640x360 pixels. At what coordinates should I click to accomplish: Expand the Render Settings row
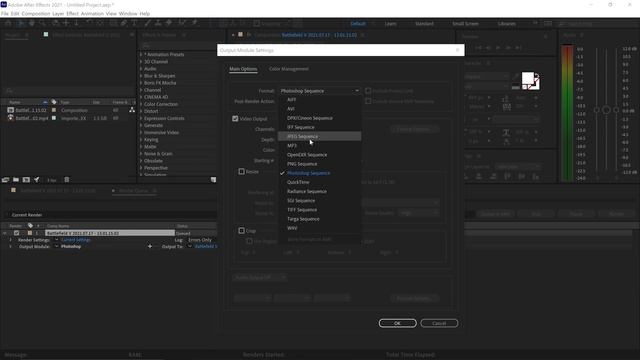11,240
